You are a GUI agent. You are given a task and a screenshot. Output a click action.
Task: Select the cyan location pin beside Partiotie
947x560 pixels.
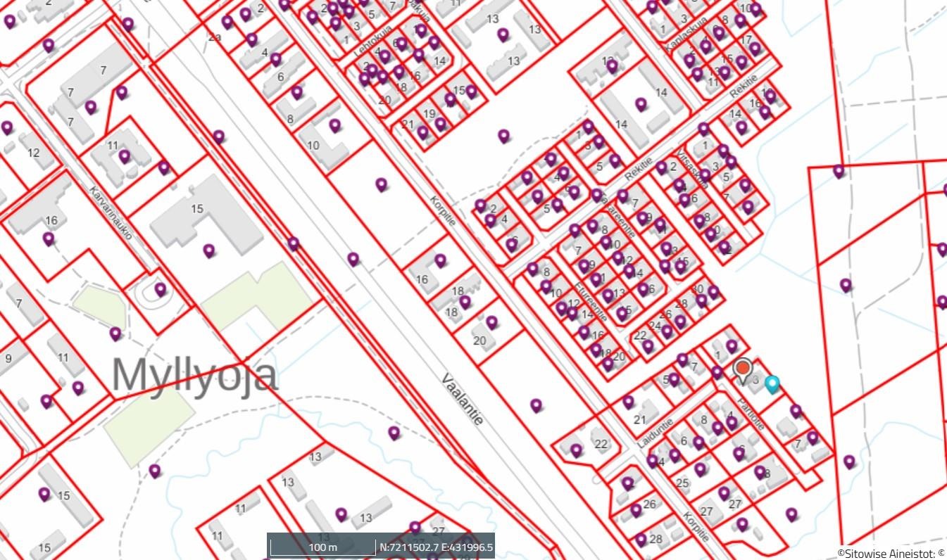tap(772, 383)
